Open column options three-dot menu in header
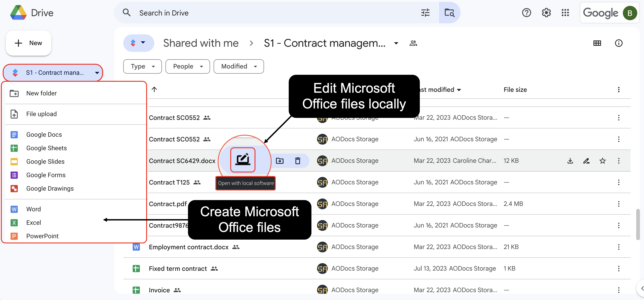The image size is (644, 300). (619, 90)
